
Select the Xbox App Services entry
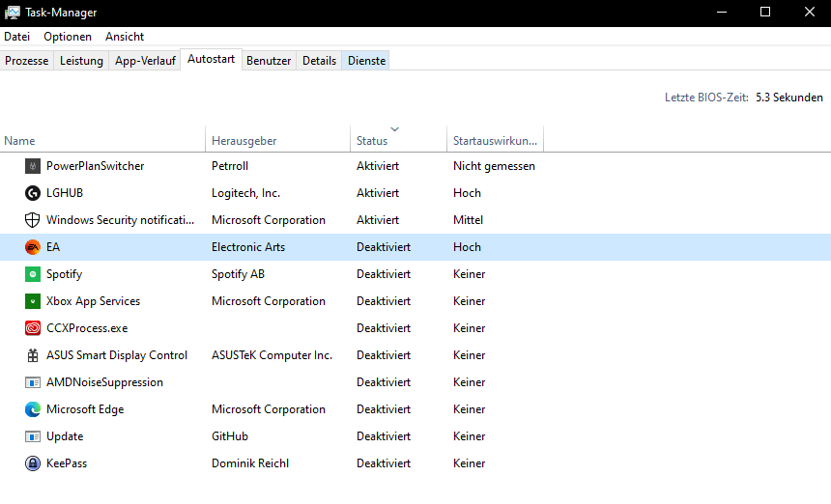pos(94,301)
